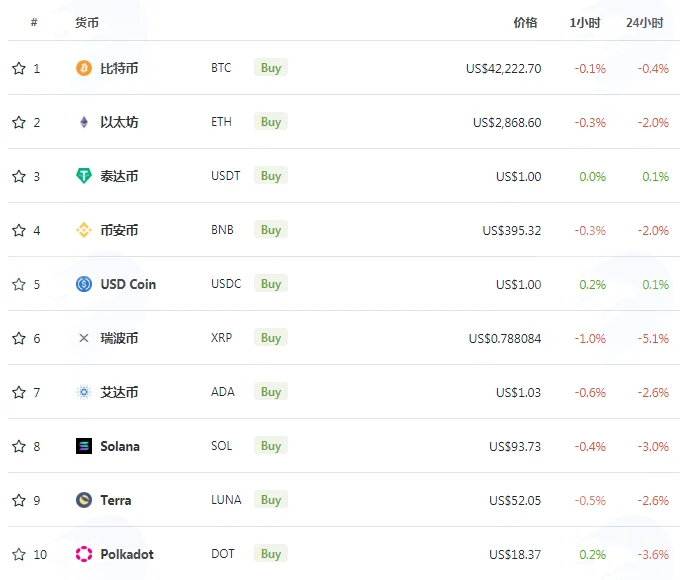Click Buy button for ETH
Viewport: 680px width, 580px height.
tap(271, 122)
